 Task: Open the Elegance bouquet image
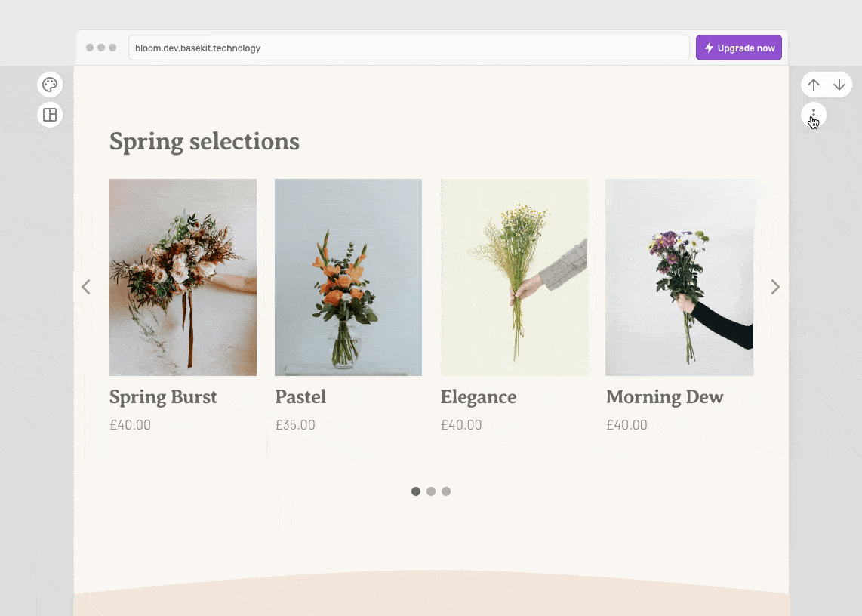[514, 277]
